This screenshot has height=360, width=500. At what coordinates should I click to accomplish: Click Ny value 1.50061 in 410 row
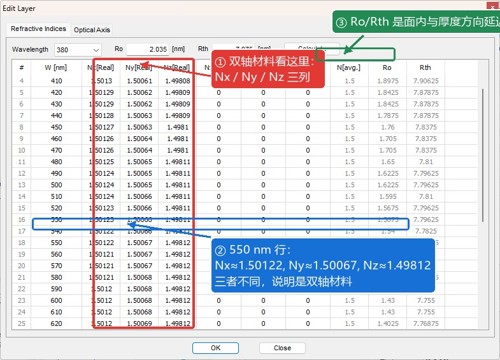[139, 81]
